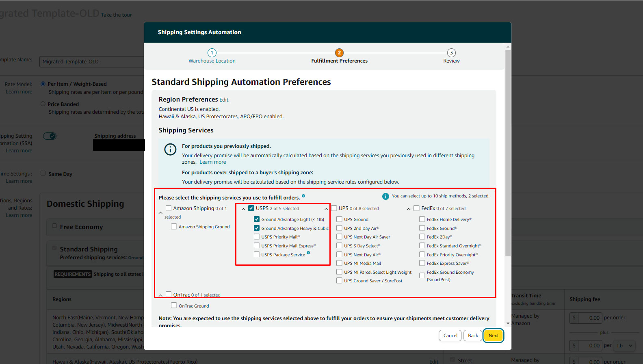This screenshot has height=364, width=643.
Task: Click the large info circle in the notice box
Action: 170,149
